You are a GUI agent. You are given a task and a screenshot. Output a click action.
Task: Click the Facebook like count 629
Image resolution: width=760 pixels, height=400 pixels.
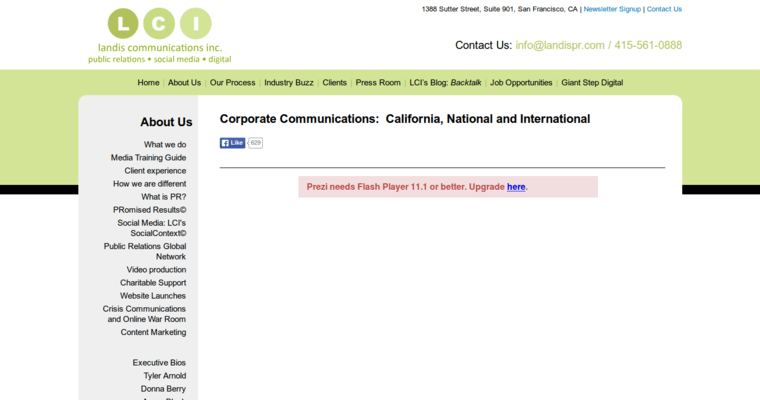(255, 143)
